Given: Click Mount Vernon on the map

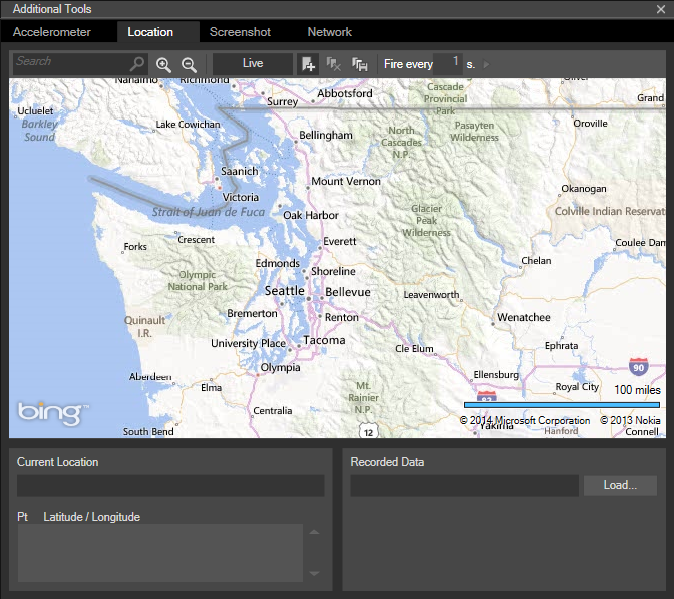Looking at the screenshot, I should tap(346, 181).
